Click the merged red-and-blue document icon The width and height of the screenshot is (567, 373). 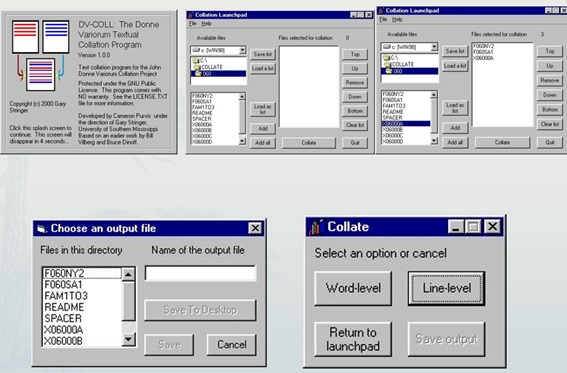click(40, 74)
